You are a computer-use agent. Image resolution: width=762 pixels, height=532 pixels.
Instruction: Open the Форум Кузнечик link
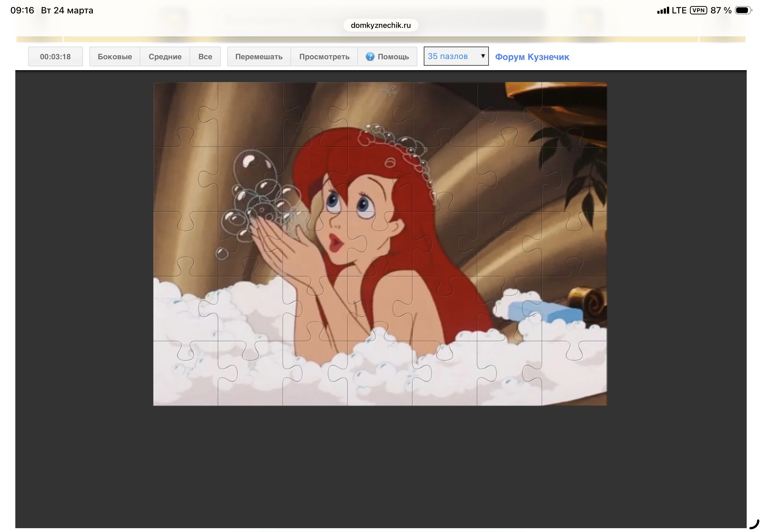point(532,57)
